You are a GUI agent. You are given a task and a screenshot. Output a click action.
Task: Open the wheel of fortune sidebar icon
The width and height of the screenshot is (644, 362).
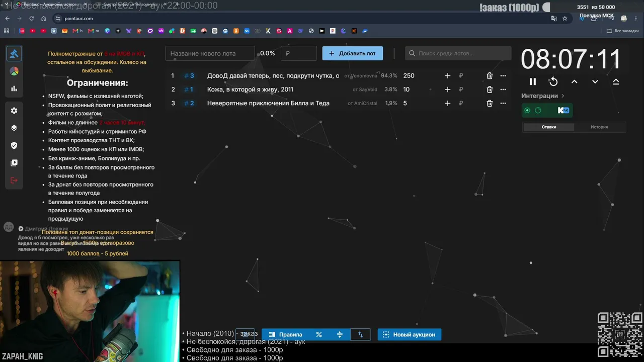14,71
